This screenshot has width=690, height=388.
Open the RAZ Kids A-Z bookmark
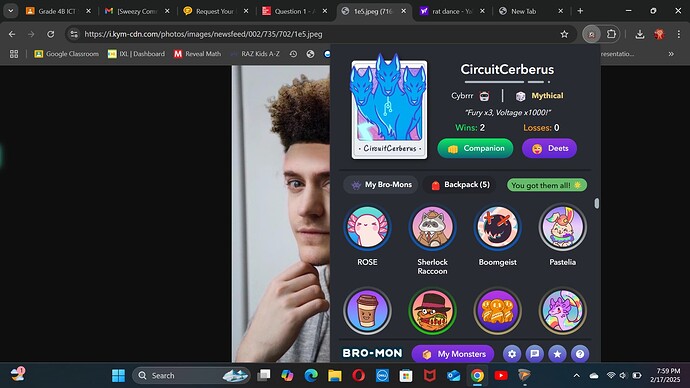pos(254,54)
